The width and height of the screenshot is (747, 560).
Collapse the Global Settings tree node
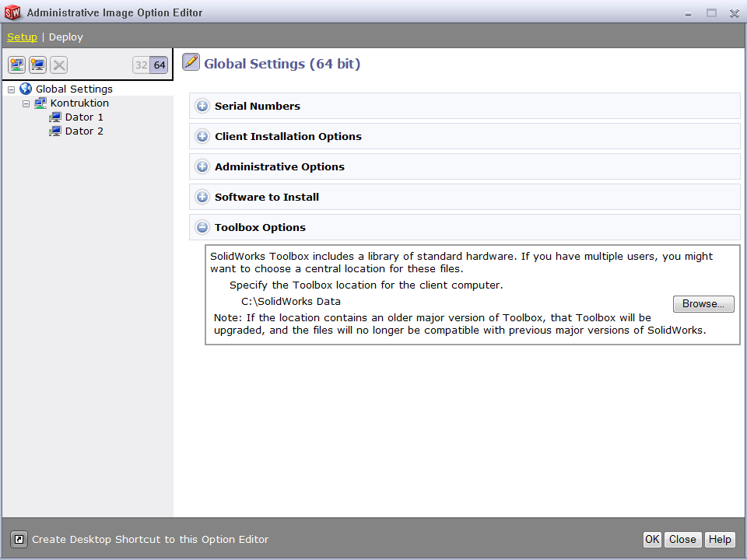[12, 89]
